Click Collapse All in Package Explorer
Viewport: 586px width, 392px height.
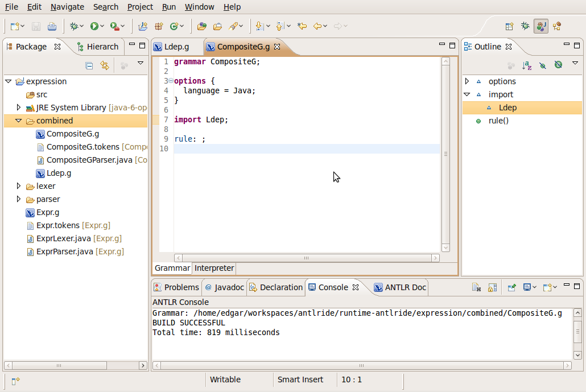[x=89, y=65]
